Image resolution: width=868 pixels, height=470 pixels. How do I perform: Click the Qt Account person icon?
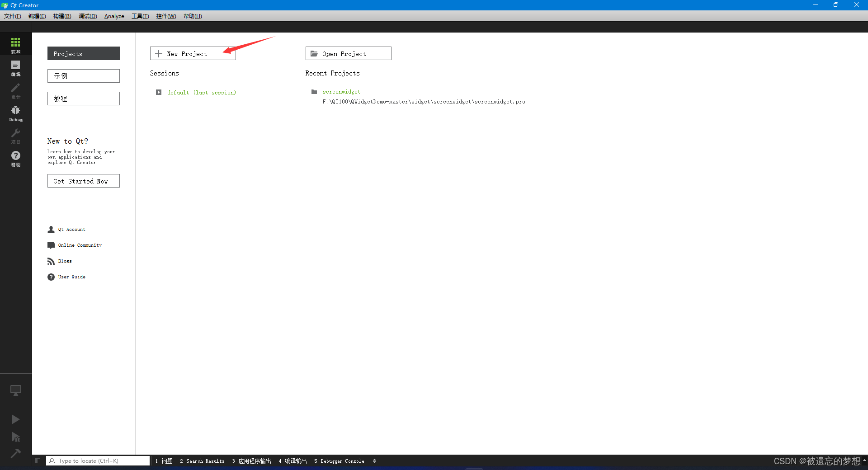pos(51,230)
